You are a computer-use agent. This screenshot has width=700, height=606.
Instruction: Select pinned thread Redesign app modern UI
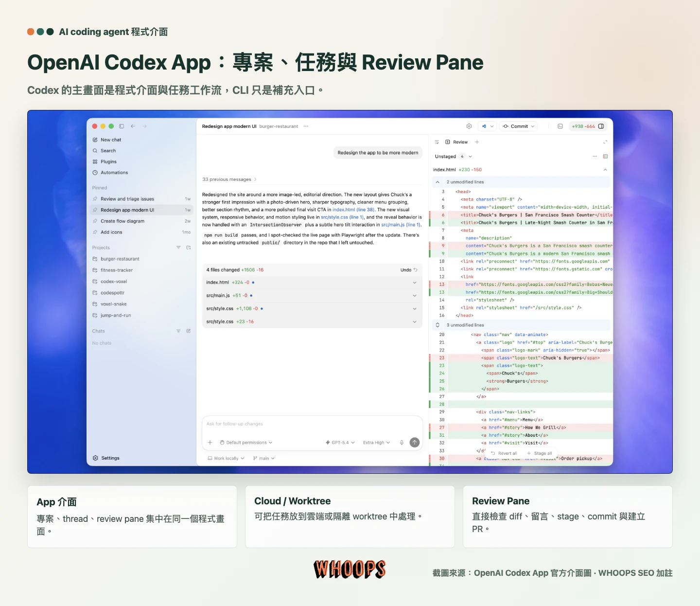pos(141,210)
